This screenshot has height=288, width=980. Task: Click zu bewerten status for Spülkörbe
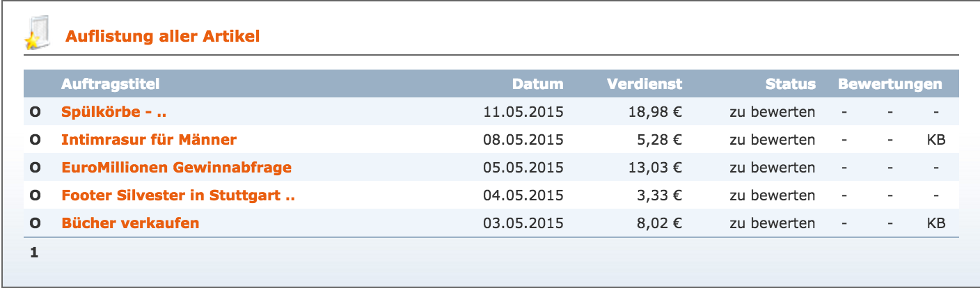pos(772,112)
